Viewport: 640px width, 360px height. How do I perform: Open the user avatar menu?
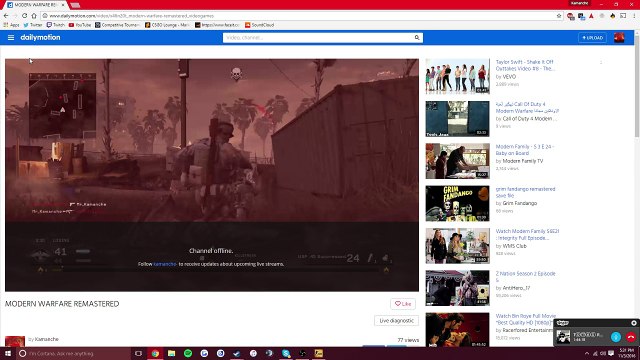(619, 38)
